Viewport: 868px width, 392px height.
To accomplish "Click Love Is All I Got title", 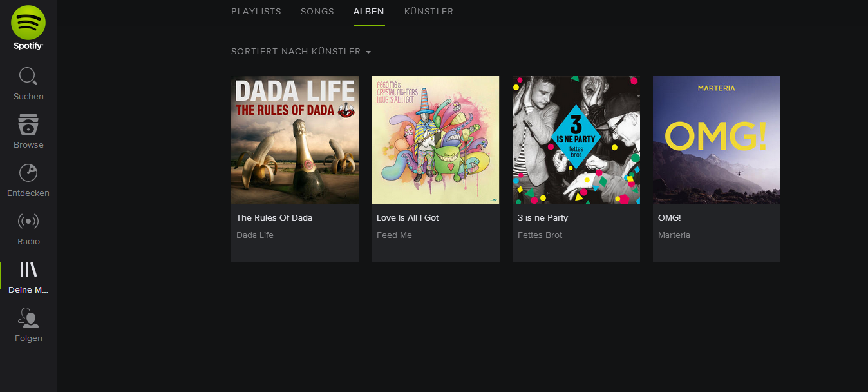I will point(408,218).
